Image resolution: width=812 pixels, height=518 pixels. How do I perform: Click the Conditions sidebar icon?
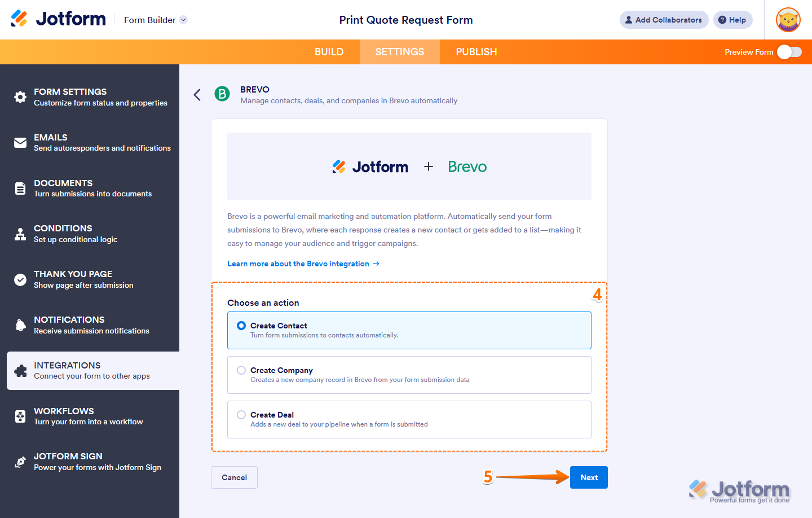click(x=20, y=234)
